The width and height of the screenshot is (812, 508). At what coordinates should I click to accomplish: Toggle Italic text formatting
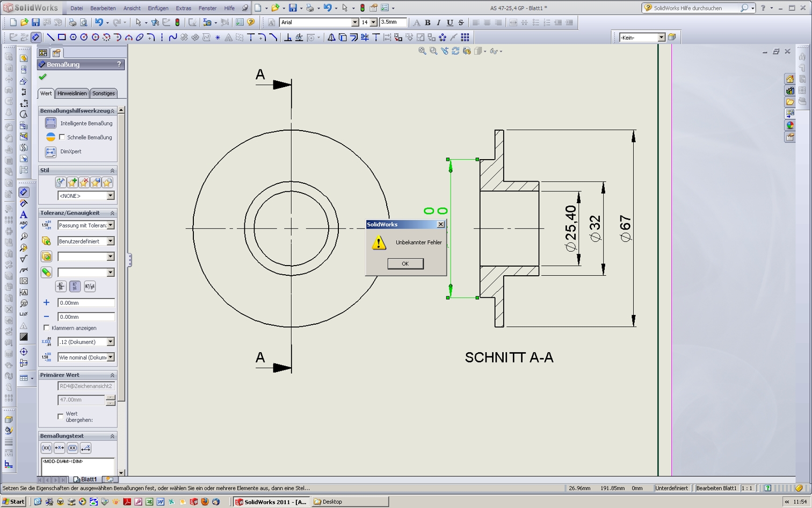coord(439,23)
